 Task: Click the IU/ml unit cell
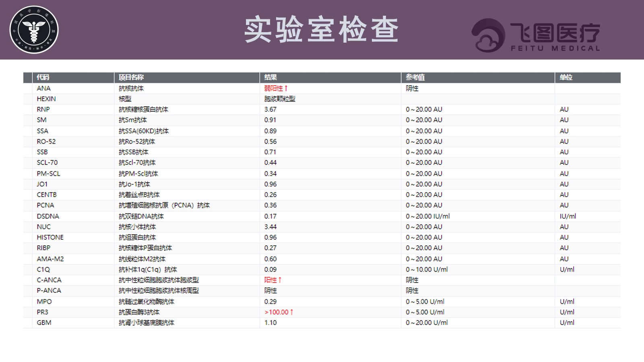tap(568, 216)
